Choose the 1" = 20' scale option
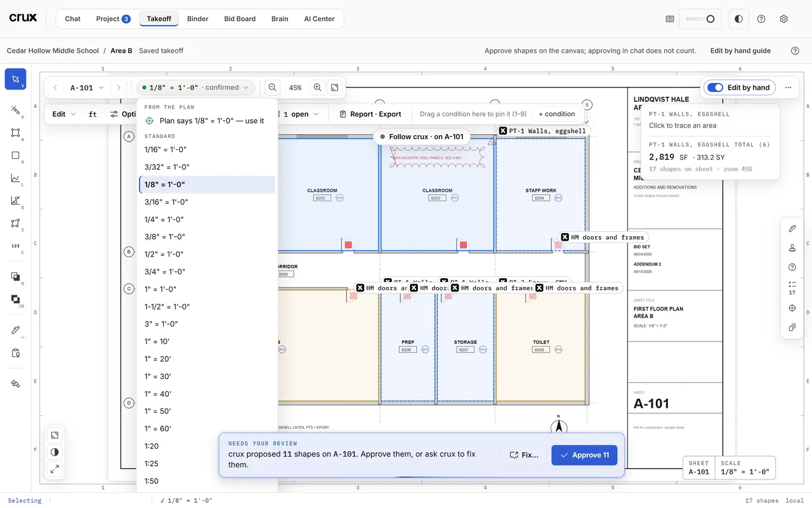Screen dimensions: 812x508 pos(207,359)
